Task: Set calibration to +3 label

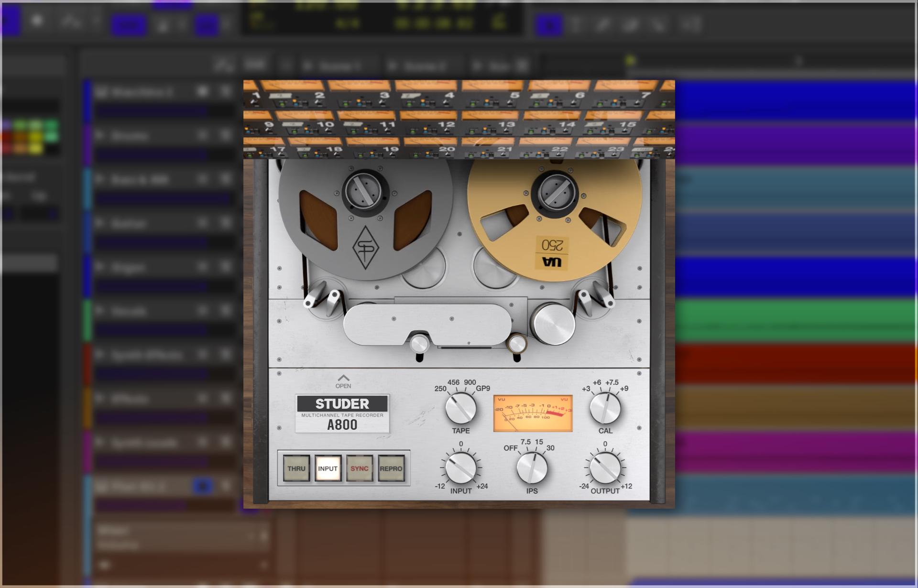Action: coord(586,389)
